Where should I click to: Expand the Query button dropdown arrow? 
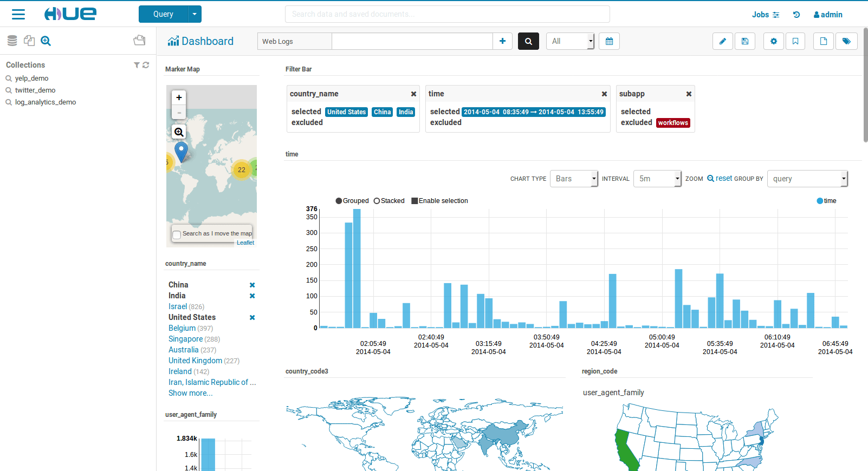[x=195, y=14]
